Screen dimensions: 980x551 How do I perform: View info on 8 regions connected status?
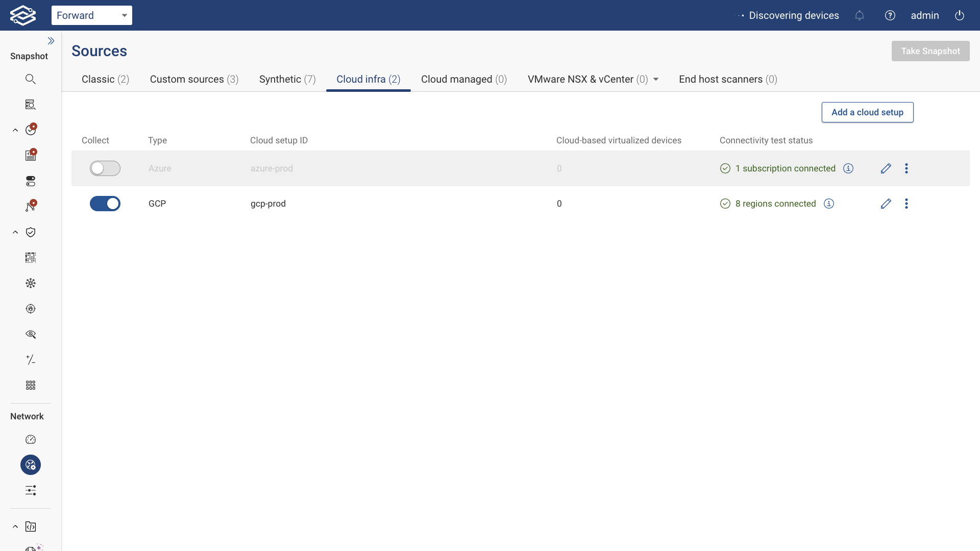pyautogui.click(x=828, y=204)
